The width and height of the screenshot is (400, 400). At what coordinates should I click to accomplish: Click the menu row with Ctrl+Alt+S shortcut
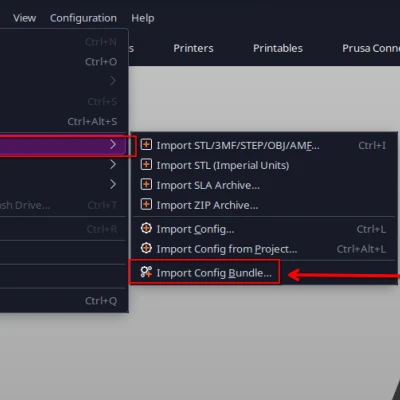(63, 121)
